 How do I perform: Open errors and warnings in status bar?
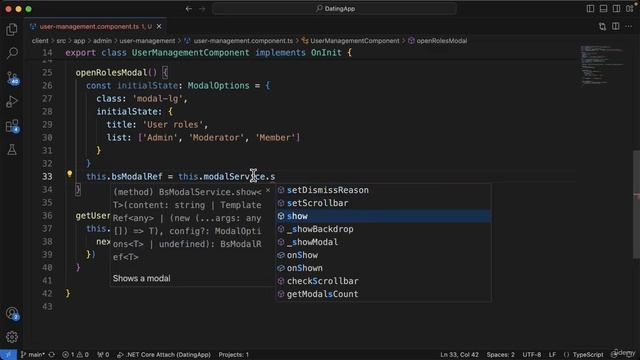[76, 355]
